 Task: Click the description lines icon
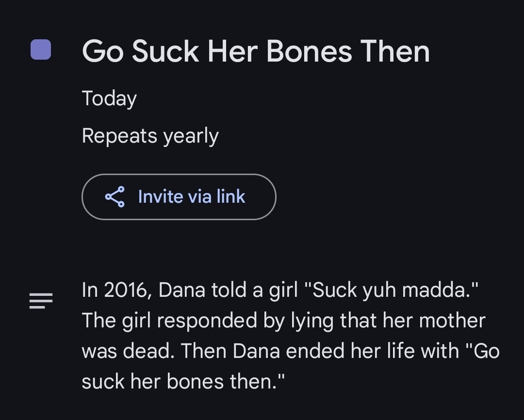pos(41,301)
